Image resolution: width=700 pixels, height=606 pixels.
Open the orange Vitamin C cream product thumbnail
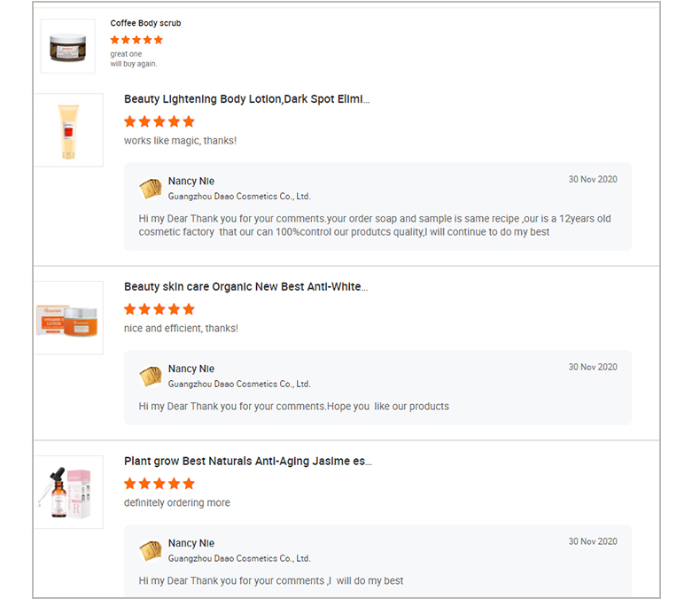68,318
